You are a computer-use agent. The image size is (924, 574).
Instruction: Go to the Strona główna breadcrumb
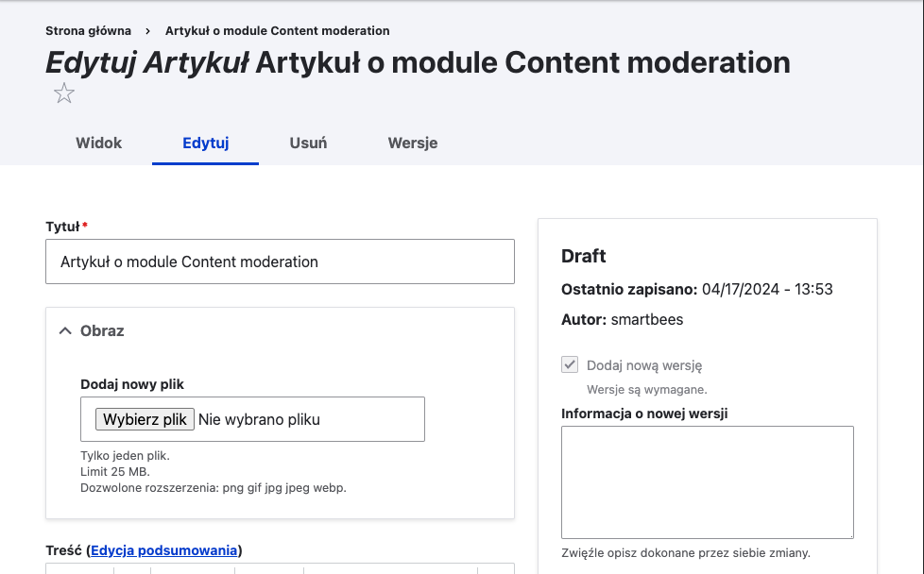click(88, 31)
